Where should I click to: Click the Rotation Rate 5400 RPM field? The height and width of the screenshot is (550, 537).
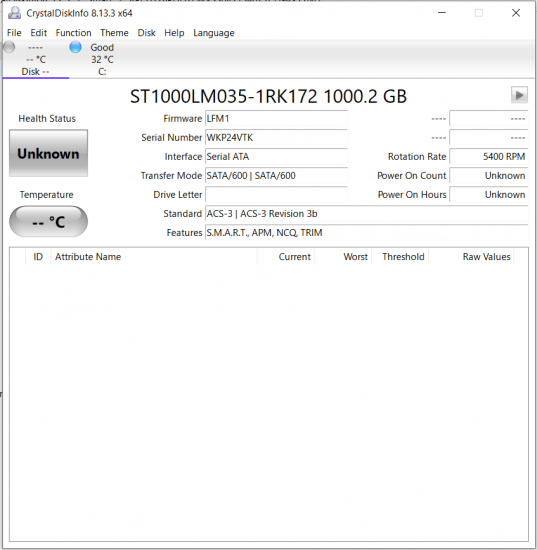pyautogui.click(x=489, y=156)
